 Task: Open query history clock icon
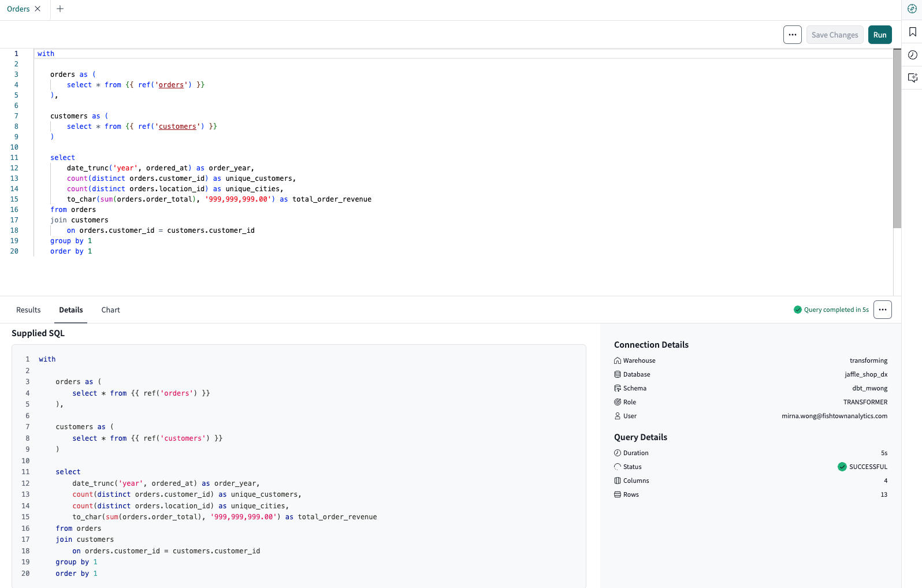[x=912, y=55]
